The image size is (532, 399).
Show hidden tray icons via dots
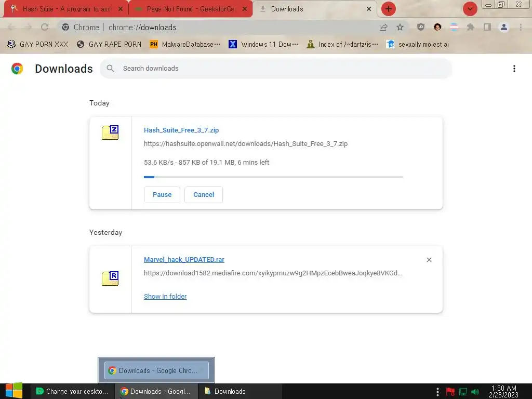[x=437, y=392]
